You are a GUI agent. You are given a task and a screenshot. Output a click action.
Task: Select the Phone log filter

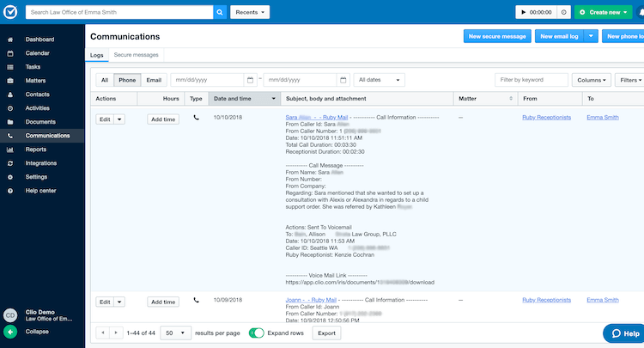click(x=127, y=80)
